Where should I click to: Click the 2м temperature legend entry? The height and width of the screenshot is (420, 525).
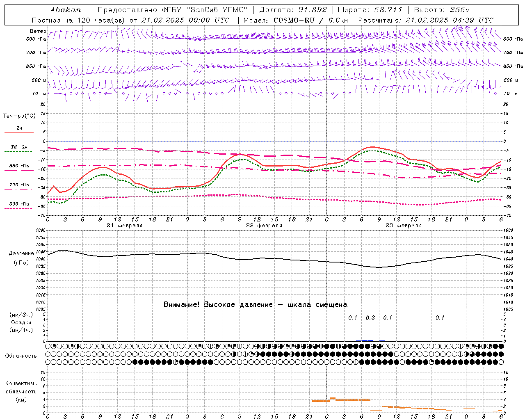[19, 128]
